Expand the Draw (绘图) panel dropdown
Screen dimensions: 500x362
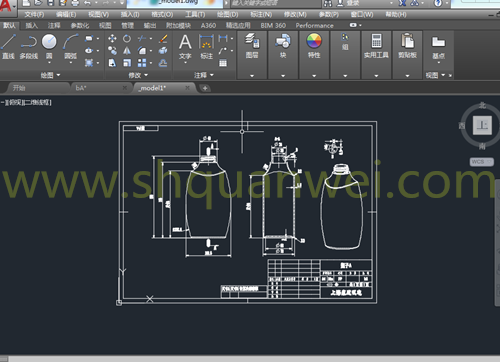(50, 75)
